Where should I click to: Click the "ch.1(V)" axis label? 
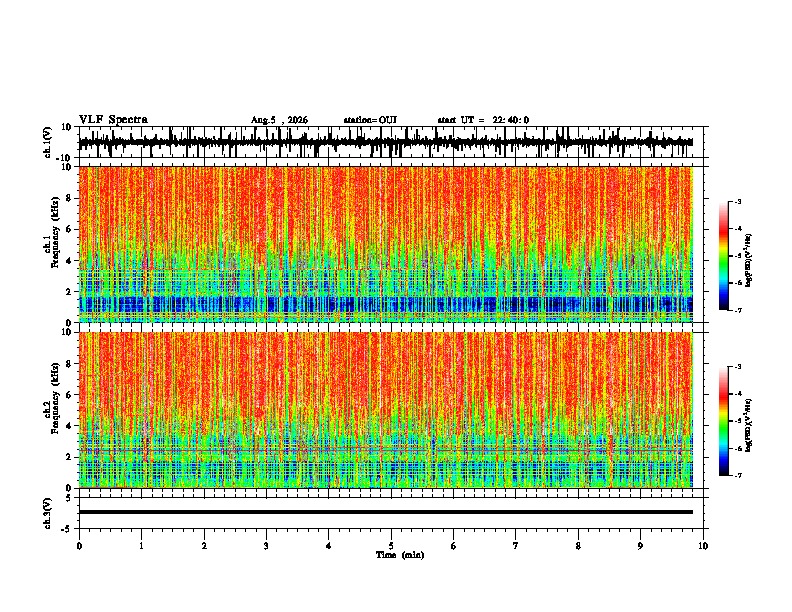point(48,142)
